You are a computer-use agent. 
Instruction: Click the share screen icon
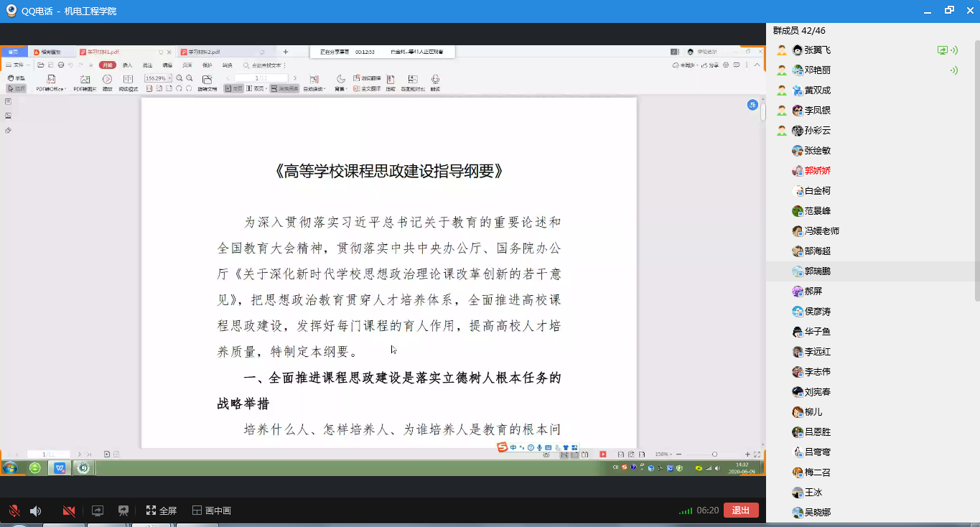click(x=98, y=511)
